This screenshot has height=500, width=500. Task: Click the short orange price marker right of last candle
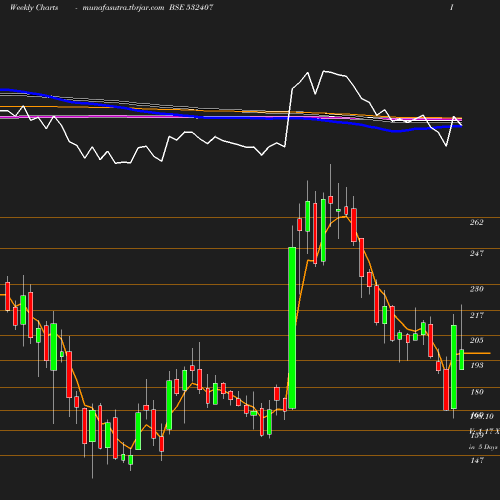pyautogui.click(x=478, y=353)
